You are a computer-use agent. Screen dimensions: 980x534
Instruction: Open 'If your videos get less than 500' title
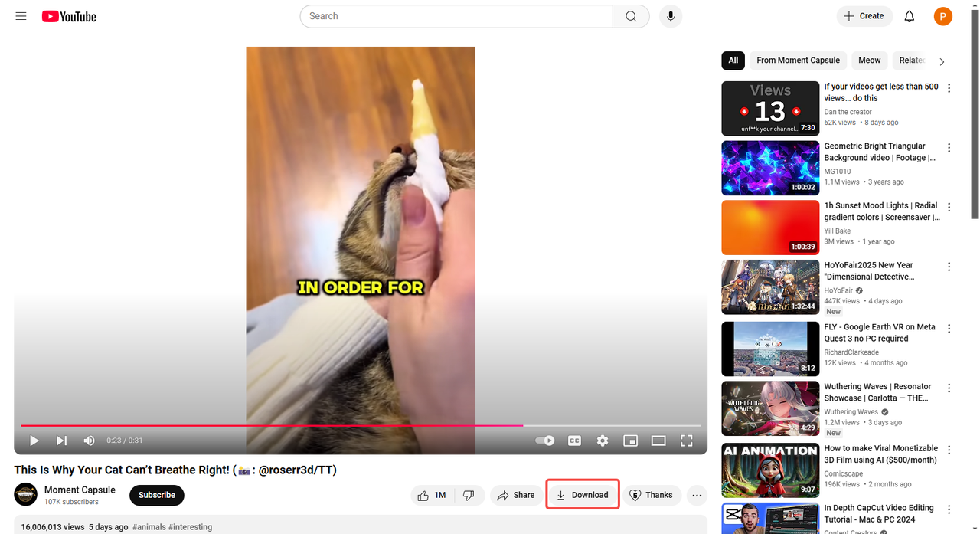(881, 93)
